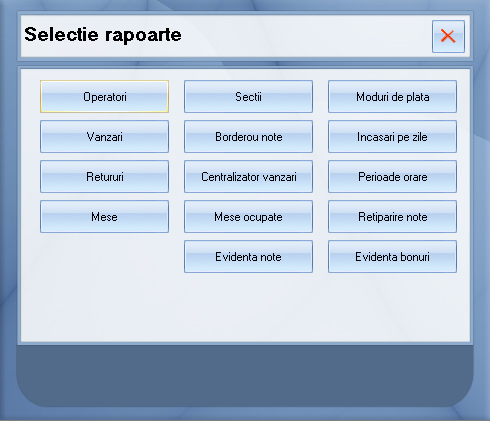Click the header bar beside the red X
The width and height of the screenshot is (490, 421).
click(307, 36)
